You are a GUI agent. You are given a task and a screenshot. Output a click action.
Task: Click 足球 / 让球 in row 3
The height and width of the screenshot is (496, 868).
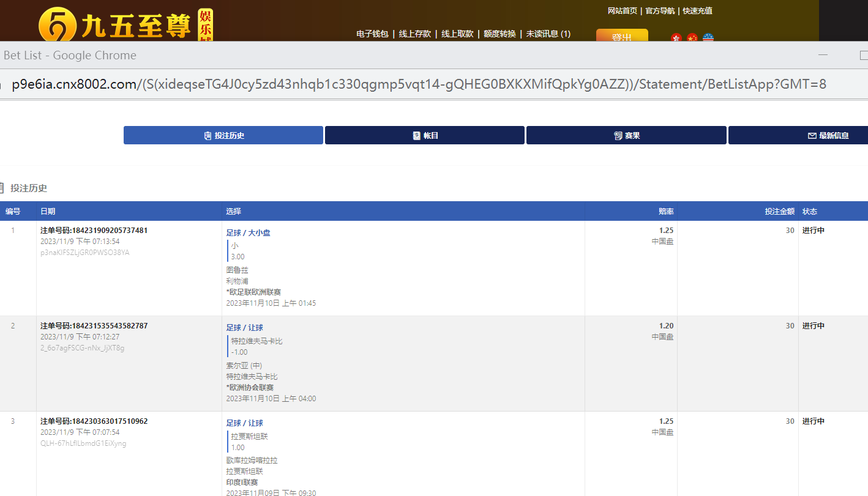coord(244,423)
